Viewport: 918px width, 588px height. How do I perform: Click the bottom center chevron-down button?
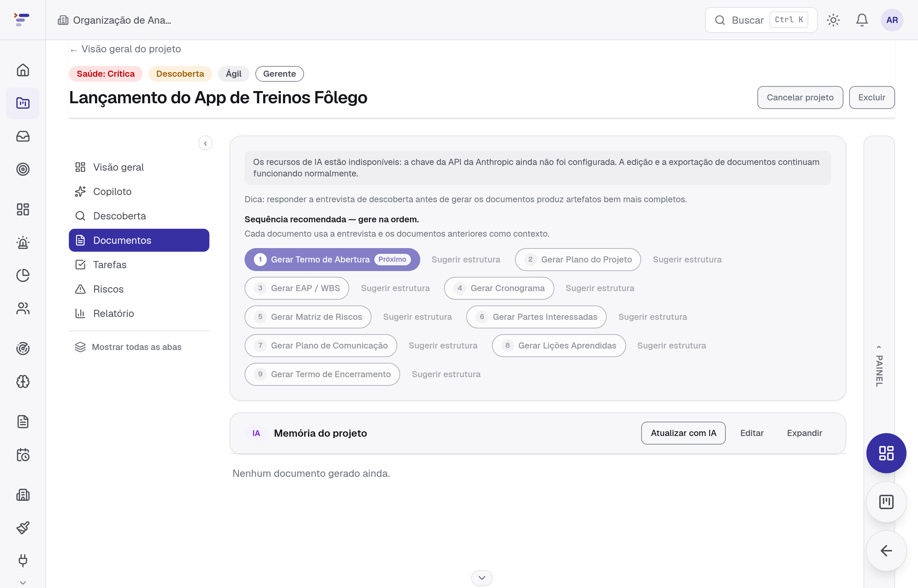(x=482, y=578)
